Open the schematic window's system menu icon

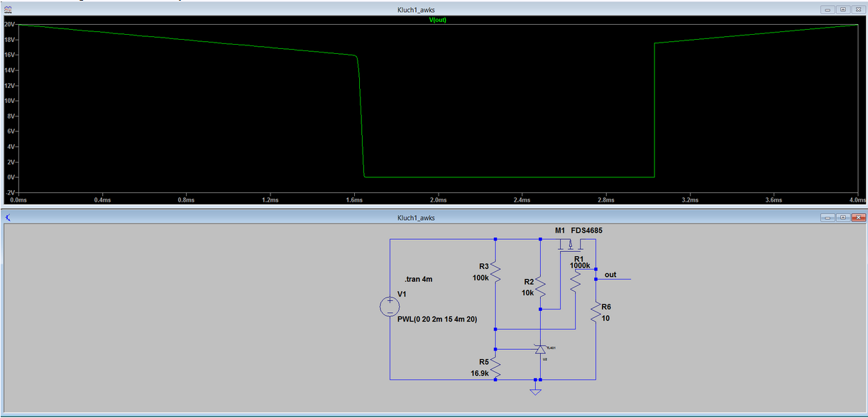(9, 217)
